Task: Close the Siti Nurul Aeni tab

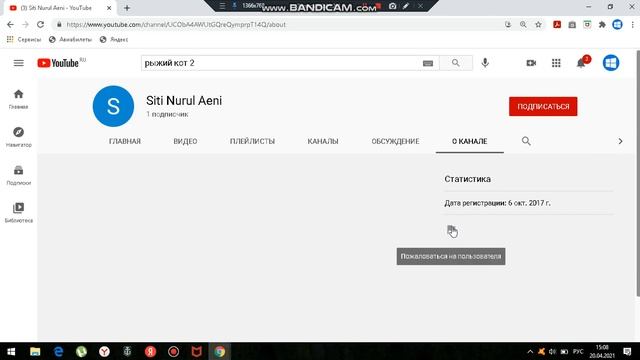Action: tap(109, 8)
